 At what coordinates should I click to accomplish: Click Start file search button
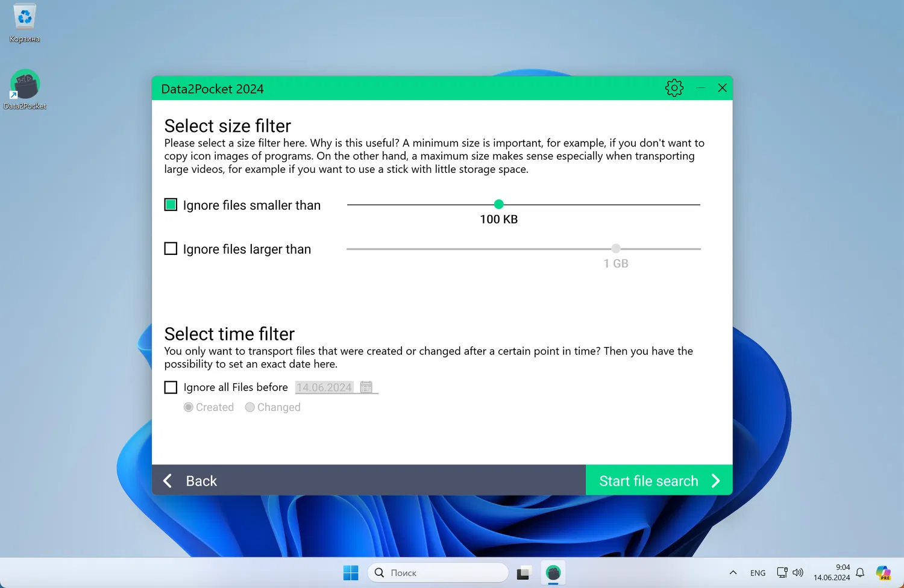tap(659, 480)
